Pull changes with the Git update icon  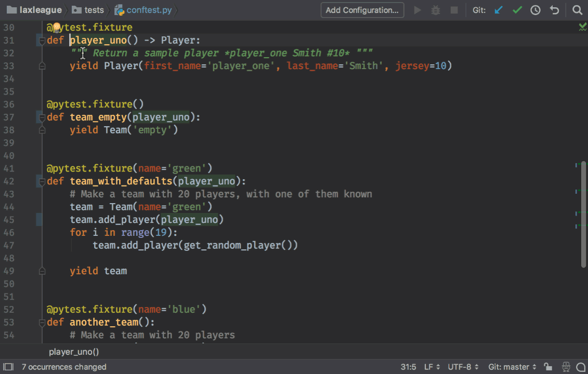pos(499,10)
